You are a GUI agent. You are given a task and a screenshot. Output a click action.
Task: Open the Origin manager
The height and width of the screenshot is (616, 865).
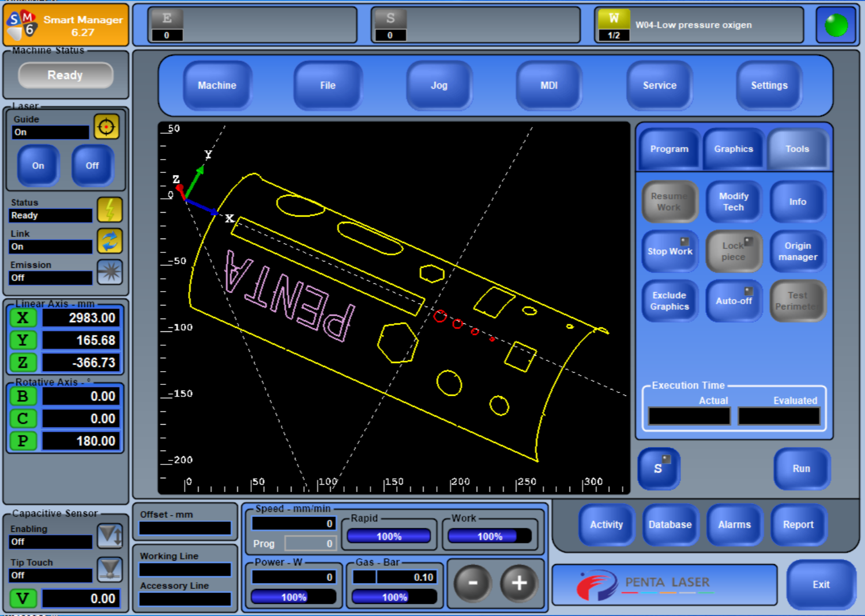pyautogui.click(x=798, y=251)
